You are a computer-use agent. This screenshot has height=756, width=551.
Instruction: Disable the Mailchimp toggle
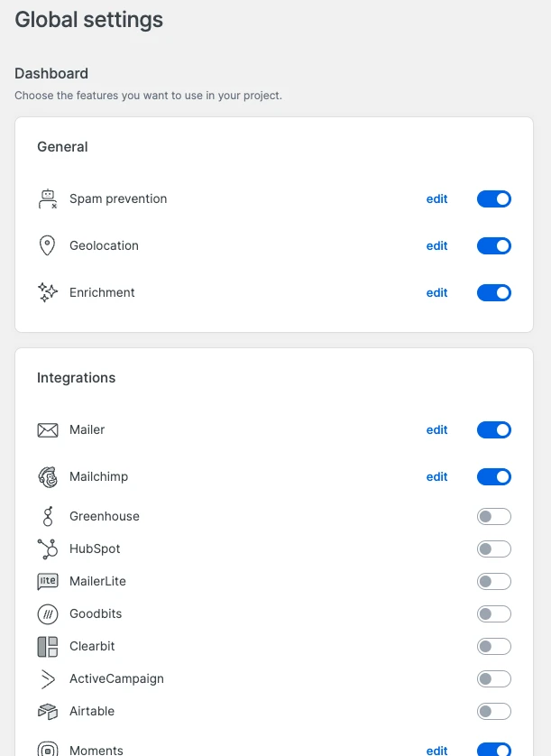[x=493, y=476]
